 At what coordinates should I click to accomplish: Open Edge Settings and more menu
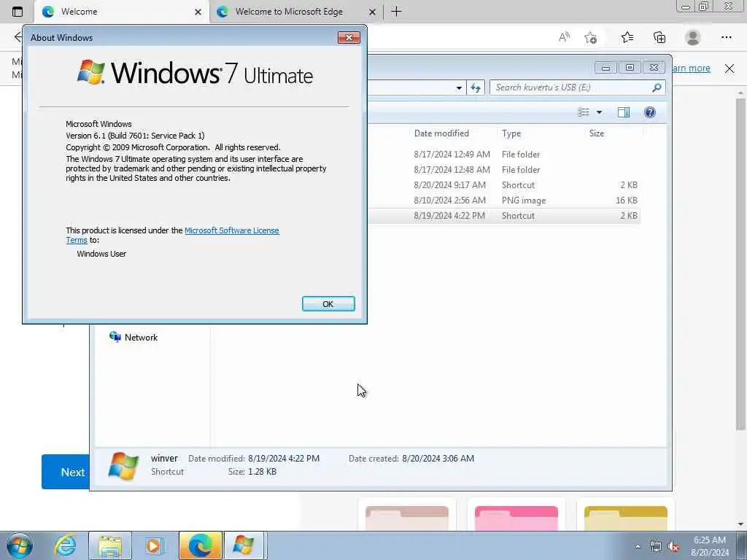tap(726, 37)
